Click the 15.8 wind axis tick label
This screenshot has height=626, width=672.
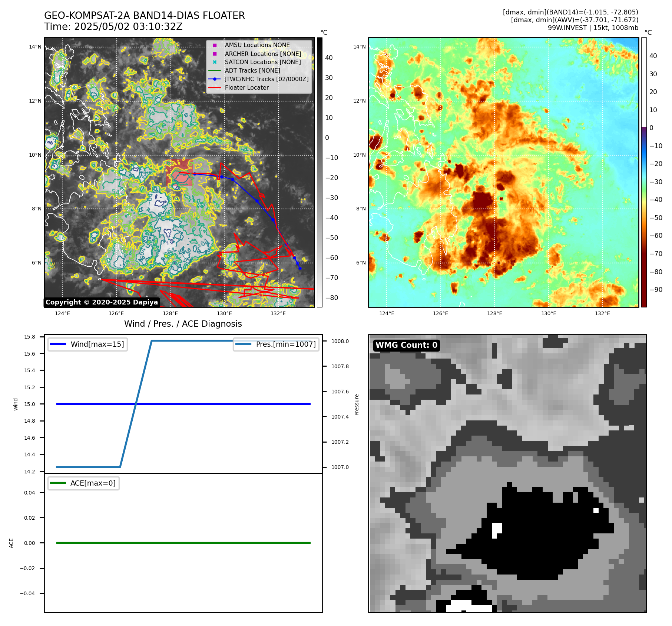[30, 337]
